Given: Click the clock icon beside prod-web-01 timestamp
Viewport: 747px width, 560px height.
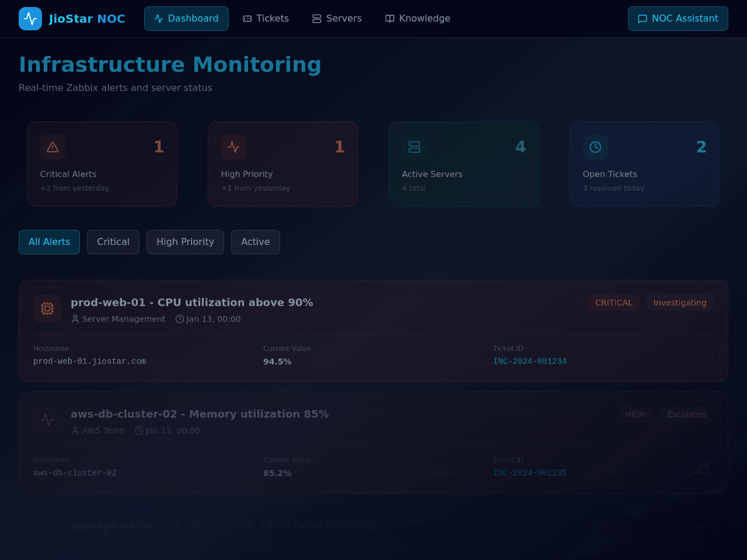Looking at the screenshot, I should click(x=180, y=319).
